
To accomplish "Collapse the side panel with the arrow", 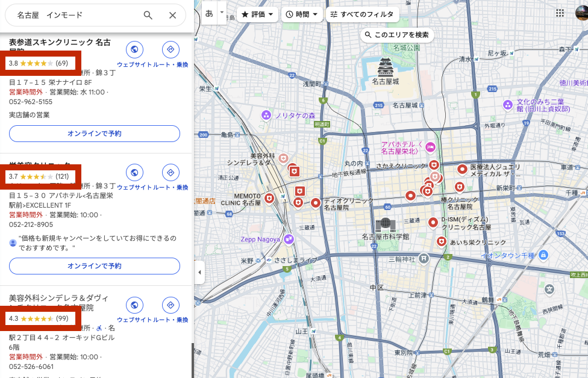I will (x=199, y=272).
